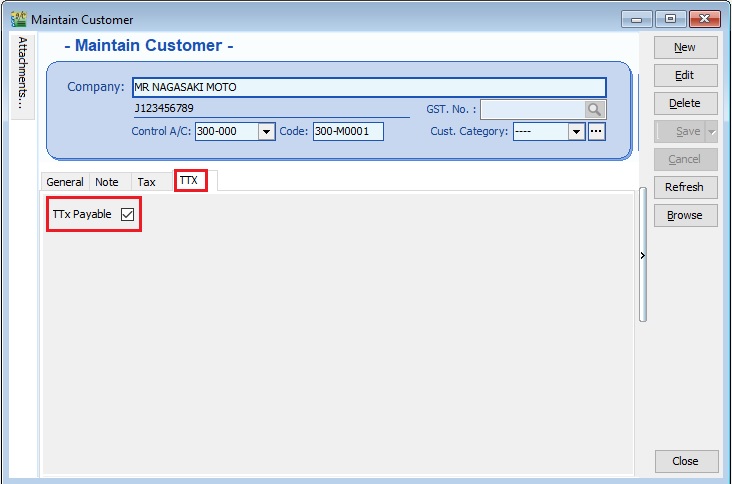Select the TTX tab
Screen dimensions: 732x484
point(189,180)
